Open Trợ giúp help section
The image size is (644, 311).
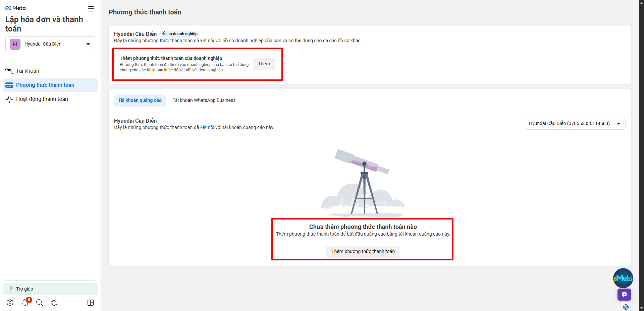click(24, 289)
